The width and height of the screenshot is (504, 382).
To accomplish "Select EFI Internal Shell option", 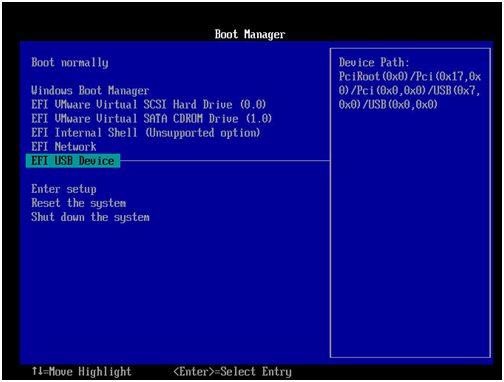I will click(x=145, y=133).
